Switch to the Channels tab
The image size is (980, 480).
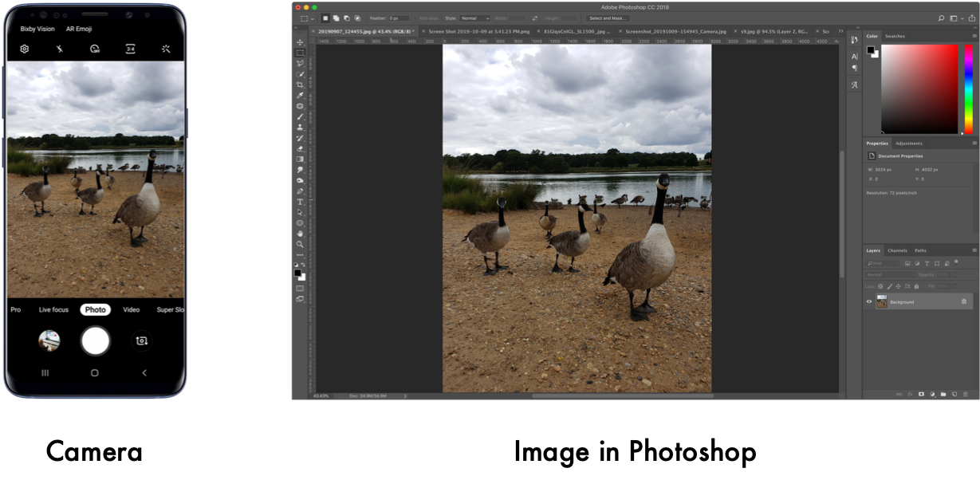[x=898, y=250]
